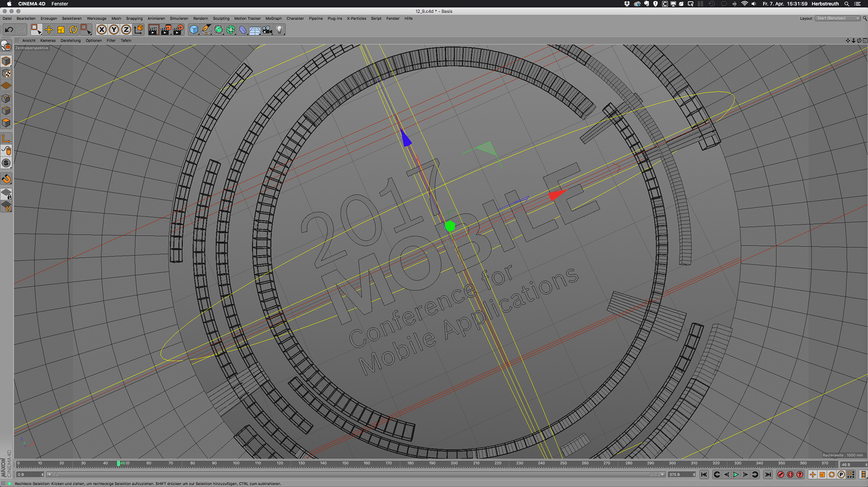This screenshot has height=487, width=868.
Task: Render to Picture Viewer
Action: click(x=166, y=30)
